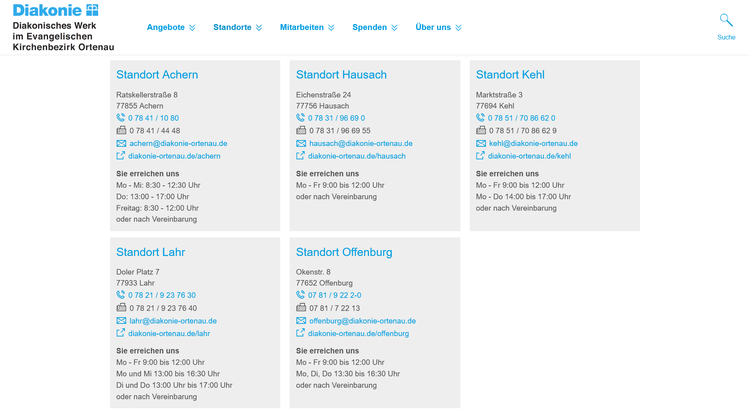Screen dimensions: 750x413
Task: Call Offenburg number 07 81 / 9 22 2-0
Action: click(334, 295)
